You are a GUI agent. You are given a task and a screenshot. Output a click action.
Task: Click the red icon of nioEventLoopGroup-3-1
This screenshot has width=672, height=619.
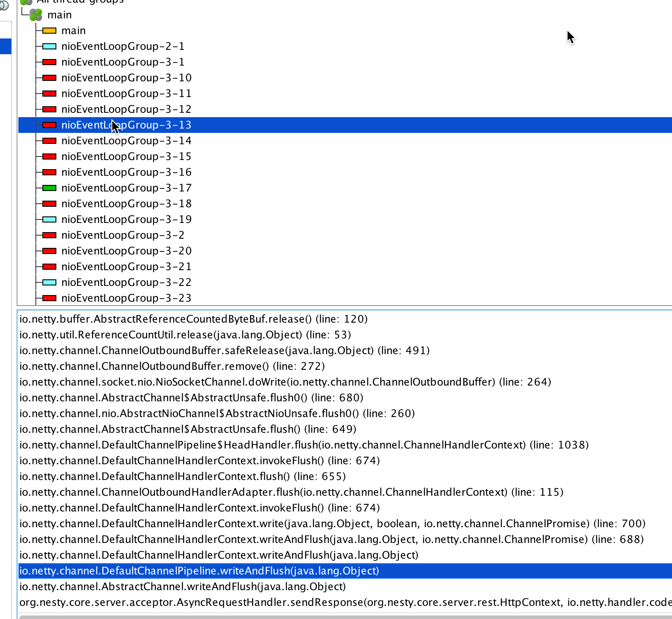tap(49, 62)
